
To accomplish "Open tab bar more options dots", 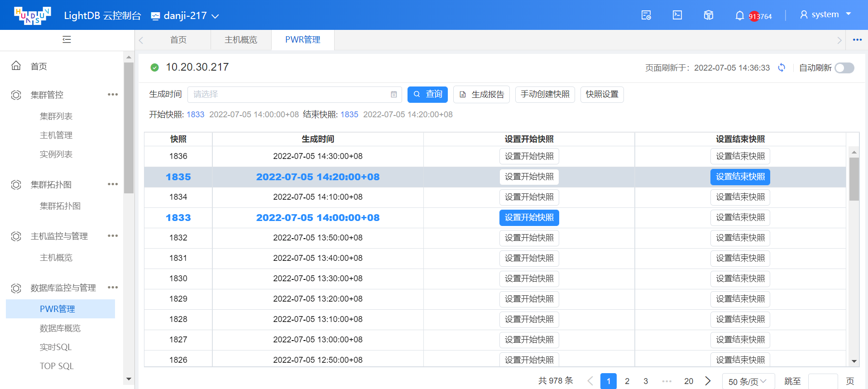I will (857, 40).
